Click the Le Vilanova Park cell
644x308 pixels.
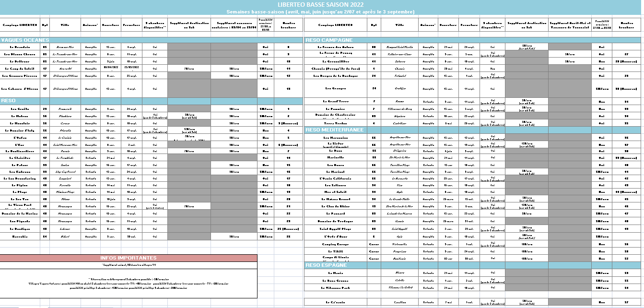[x=336, y=288]
